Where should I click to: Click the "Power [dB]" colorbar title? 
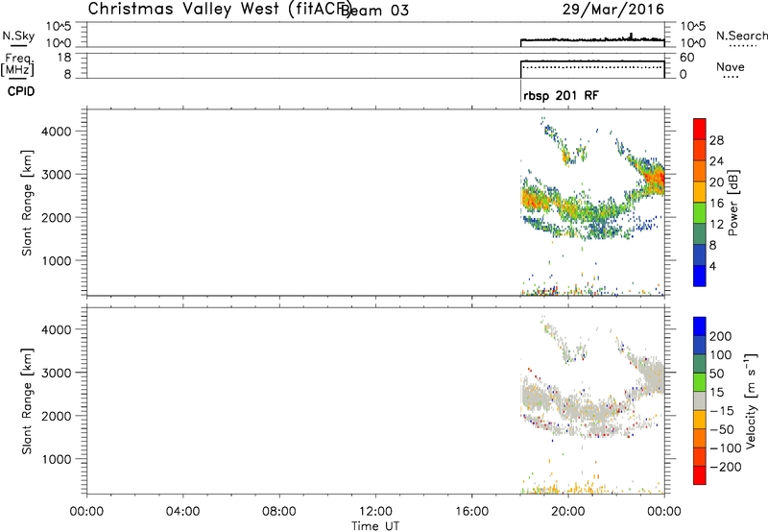[732, 203]
